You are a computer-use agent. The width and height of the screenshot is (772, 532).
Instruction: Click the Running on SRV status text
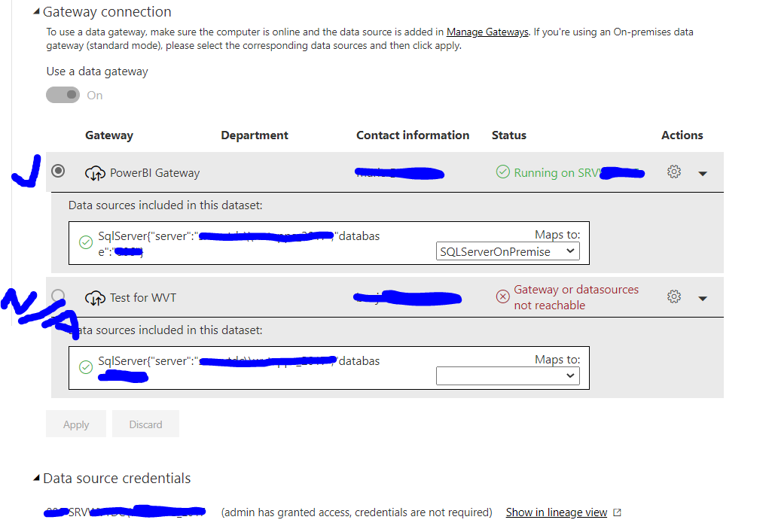click(557, 172)
